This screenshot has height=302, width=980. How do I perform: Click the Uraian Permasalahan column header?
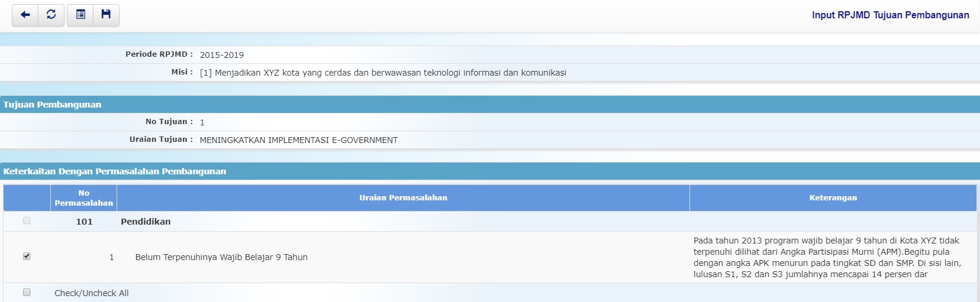(403, 198)
